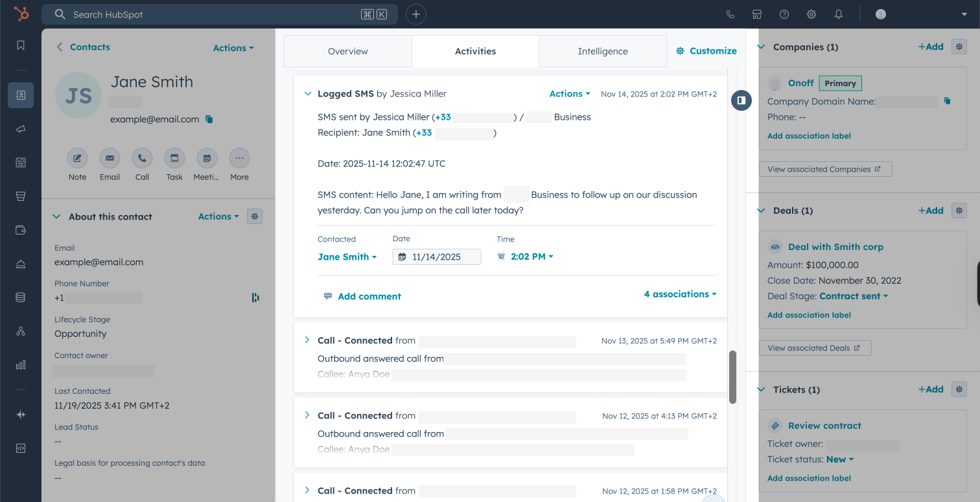This screenshot has height=502, width=980.
Task: Open Tickets card settings gear
Action: (959, 389)
